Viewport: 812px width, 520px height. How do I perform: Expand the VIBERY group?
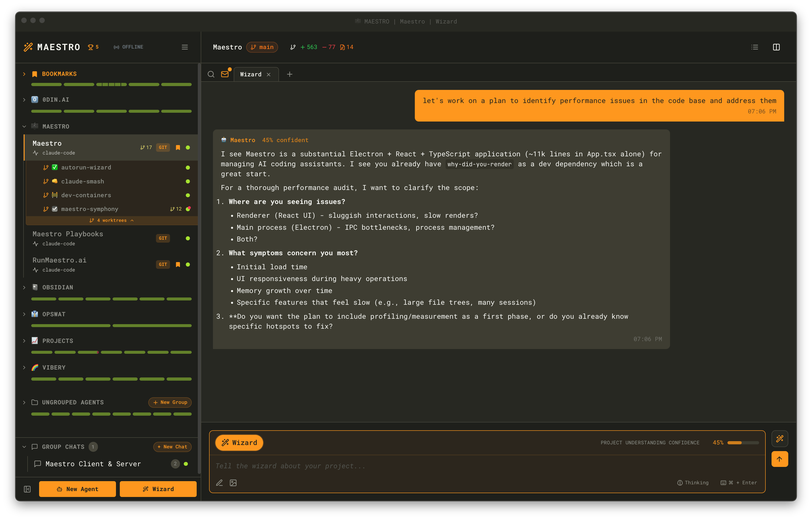24,367
